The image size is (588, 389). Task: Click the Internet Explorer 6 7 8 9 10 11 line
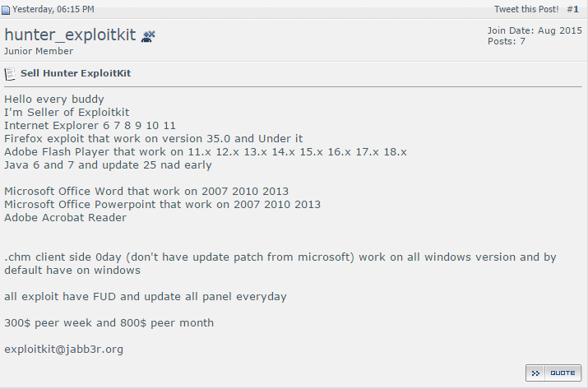[x=90, y=125]
